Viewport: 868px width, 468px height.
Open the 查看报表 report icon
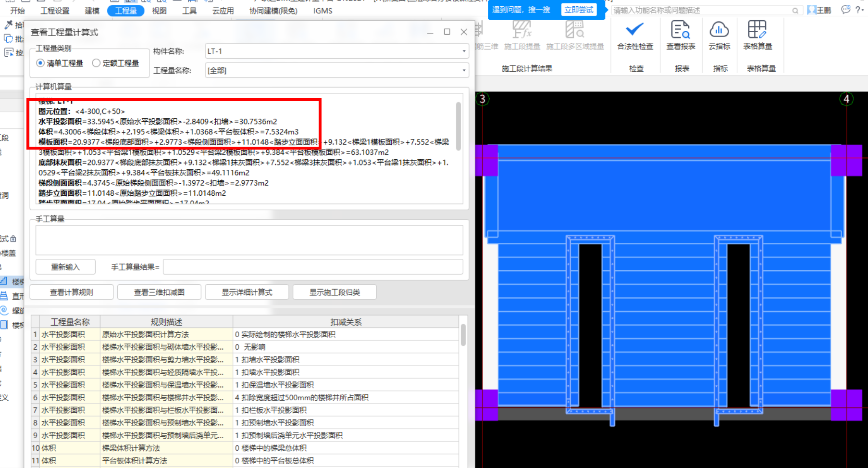681,36
